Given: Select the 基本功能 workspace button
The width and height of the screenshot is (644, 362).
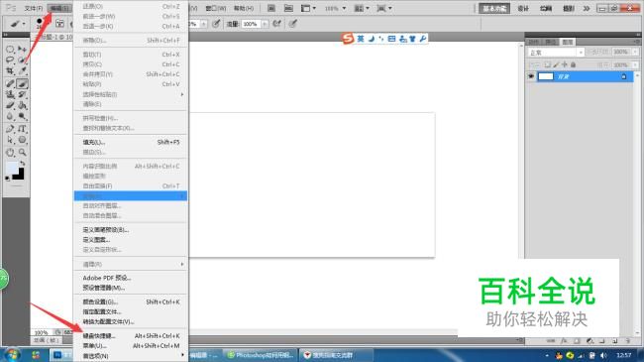Looking at the screenshot, I should point(494,8).
